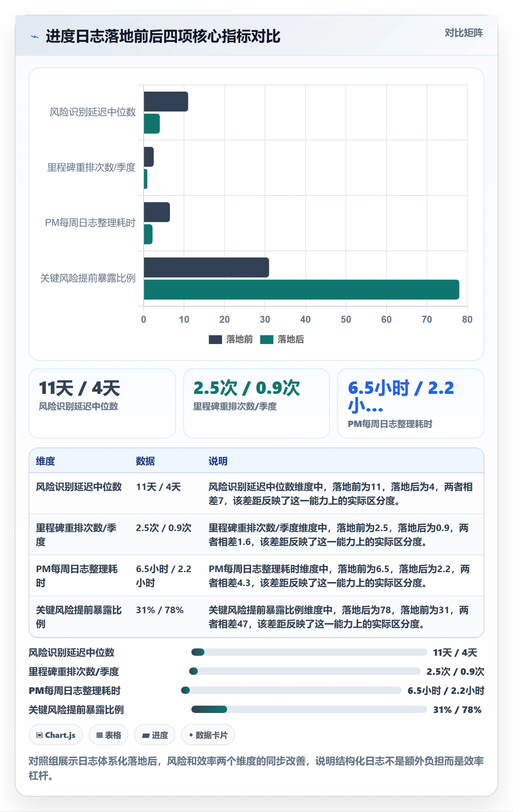Image resolution: width=513 pixels, height=812 pixels.
Task: Click the page title 进度日志落地前后四项核心指标对比
Action: 163,36
